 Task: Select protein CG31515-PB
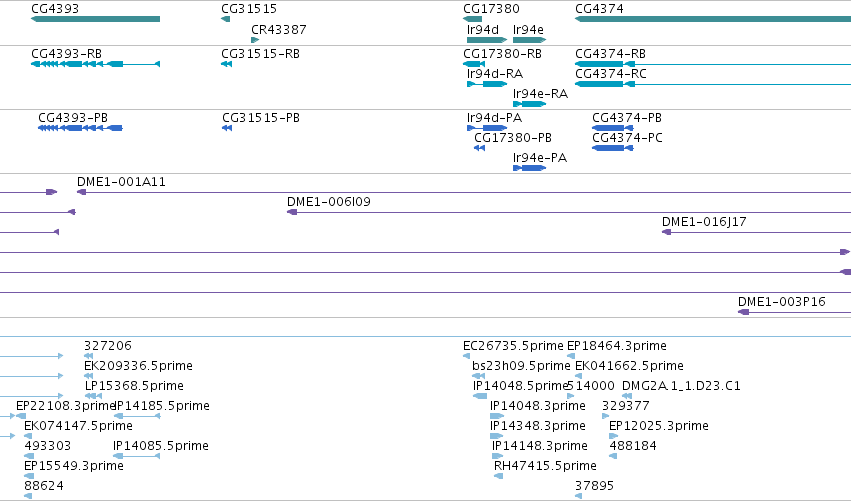(x=261, y=118)
